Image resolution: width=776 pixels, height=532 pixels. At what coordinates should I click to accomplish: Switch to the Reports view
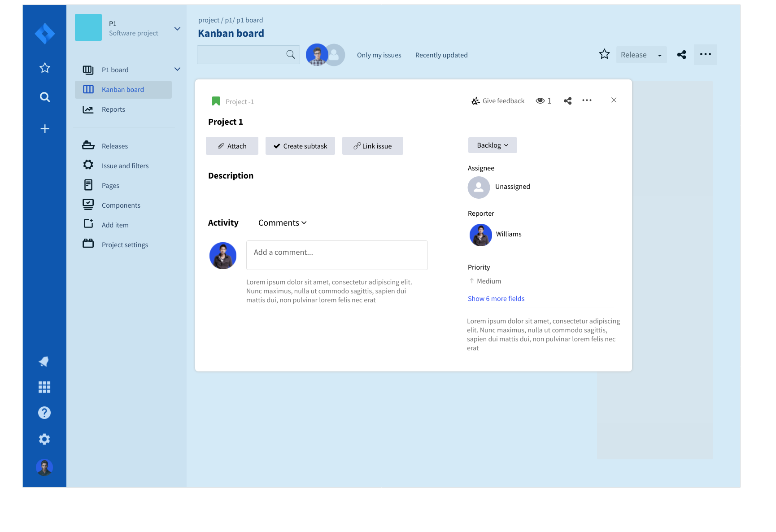(113, 109)
